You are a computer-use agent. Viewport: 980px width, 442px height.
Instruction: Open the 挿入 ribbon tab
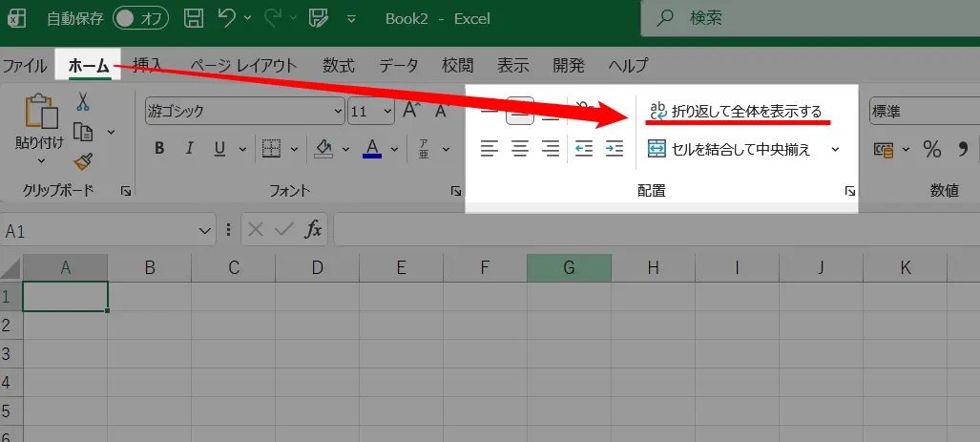tap(147, 65)
